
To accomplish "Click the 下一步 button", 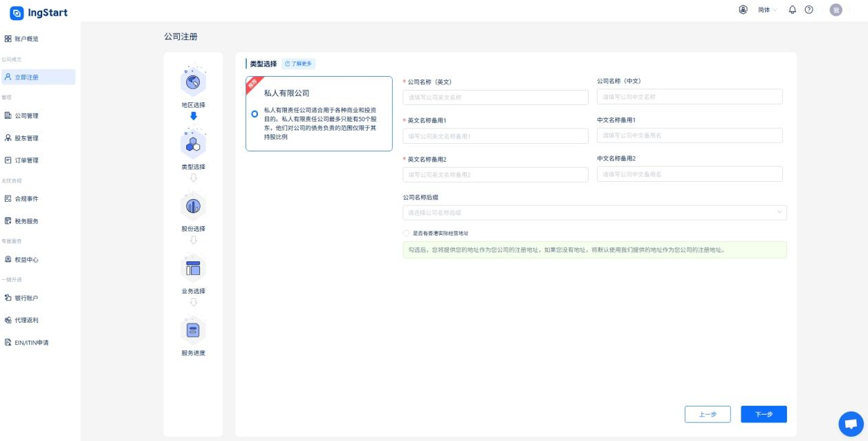I will (x=764, y=414).
